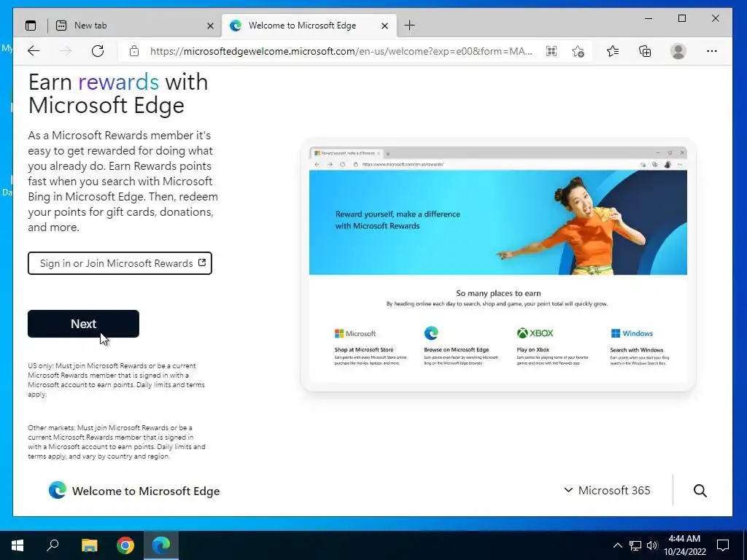Open the apps available icon in address bar

click(551, 51)
